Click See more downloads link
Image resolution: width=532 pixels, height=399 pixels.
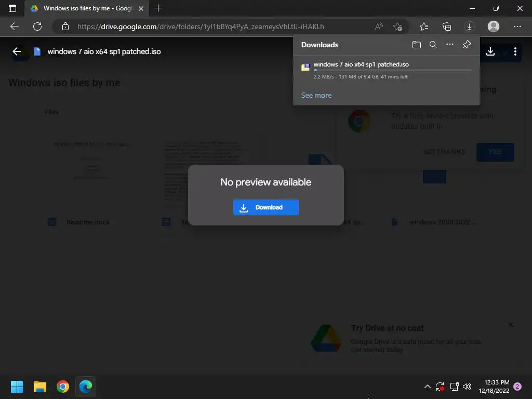[x=316, y=96]
